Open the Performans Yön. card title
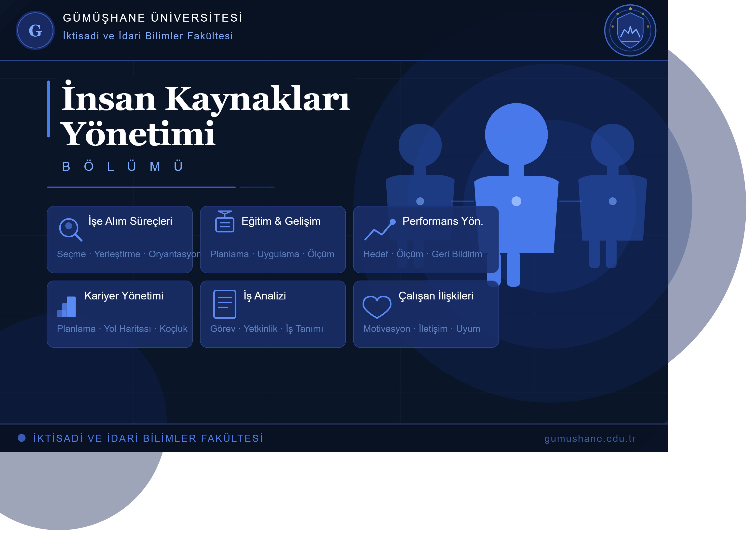Image resolution: width=756 pixels, height=540 pixels. click(443, 221)
